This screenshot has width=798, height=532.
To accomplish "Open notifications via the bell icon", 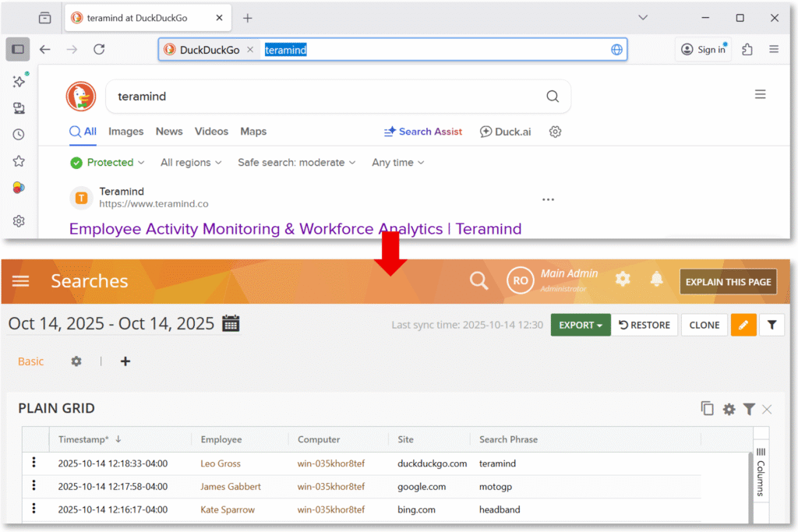I will tap(656, 279).
